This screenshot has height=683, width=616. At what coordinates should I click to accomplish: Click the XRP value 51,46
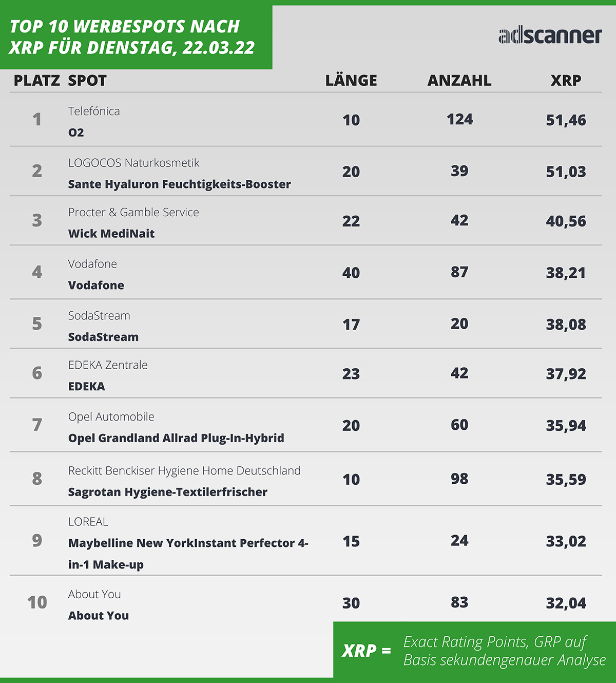tap(566, 120)
